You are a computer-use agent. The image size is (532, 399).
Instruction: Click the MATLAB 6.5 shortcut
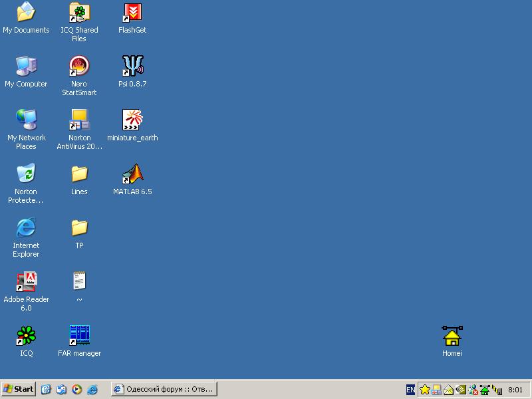pos(132,174)
